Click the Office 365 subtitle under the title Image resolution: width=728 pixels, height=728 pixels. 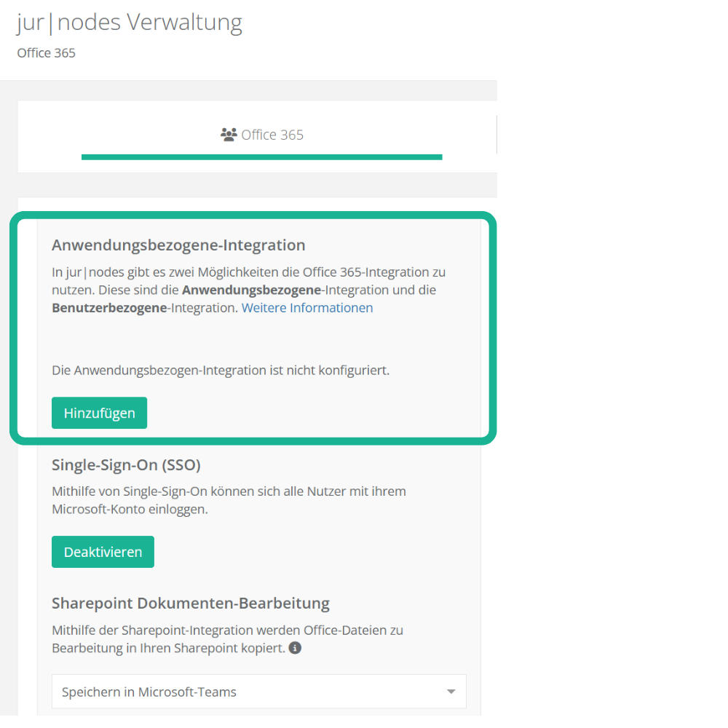pos(46,53)
